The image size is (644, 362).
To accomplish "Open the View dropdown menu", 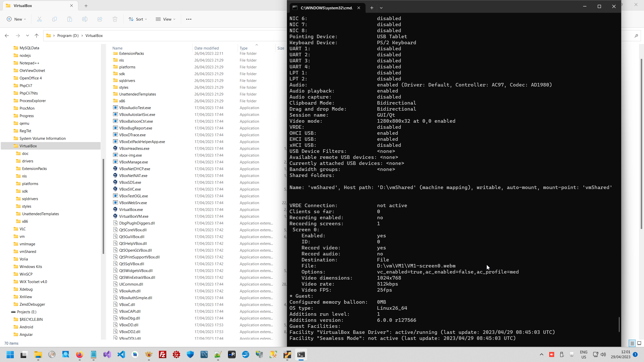I will coord(166,19).
